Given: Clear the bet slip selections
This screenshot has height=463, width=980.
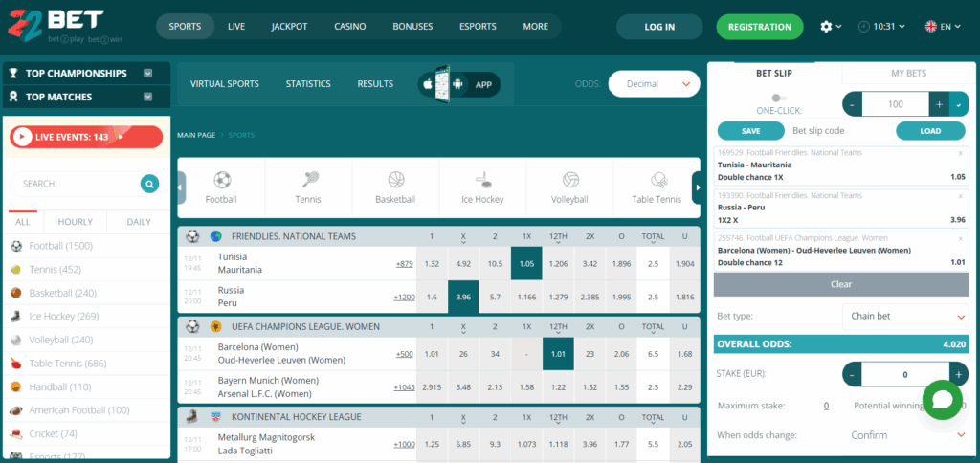Looking at the screenshot, I should click(840, 284).
